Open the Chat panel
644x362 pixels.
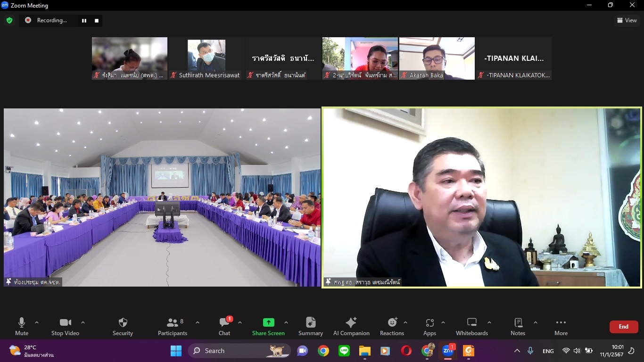[224, 326]
